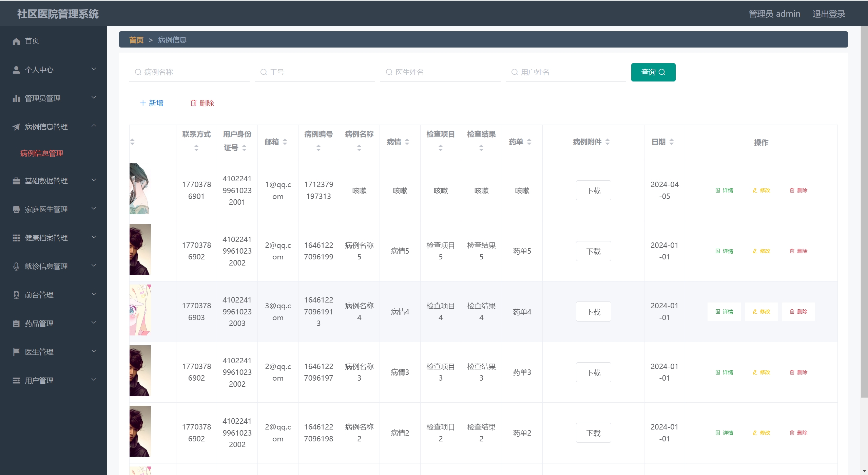Click the briefcase icon beside 基础数据管理
This screenshot has width=868, height=475.
coord(16,181)
